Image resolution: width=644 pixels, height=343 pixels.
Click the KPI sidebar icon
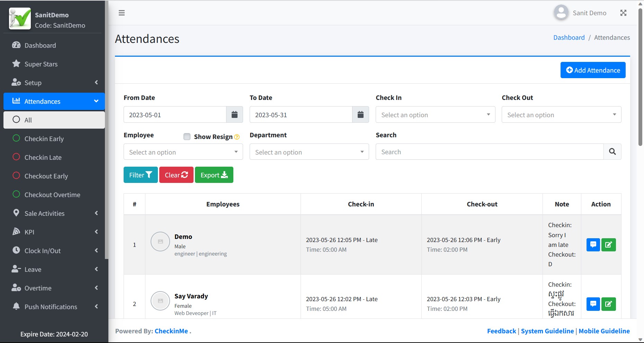pos(16,232)
